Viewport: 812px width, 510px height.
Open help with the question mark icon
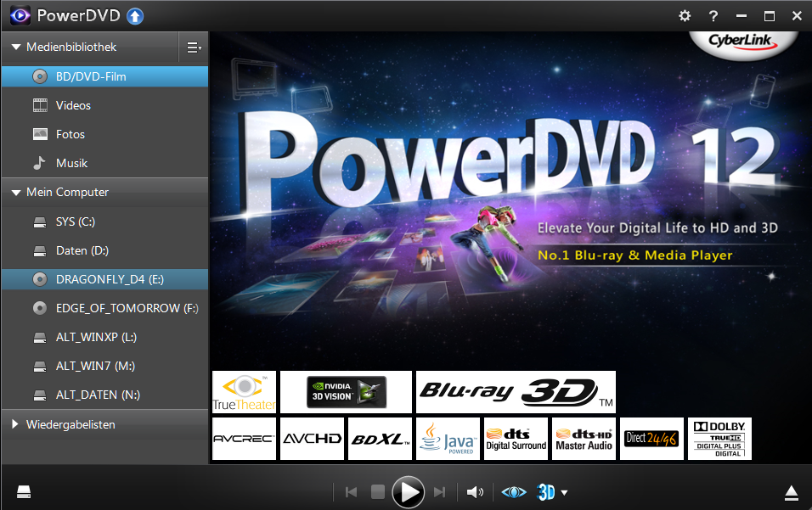[x=713, y=16]
